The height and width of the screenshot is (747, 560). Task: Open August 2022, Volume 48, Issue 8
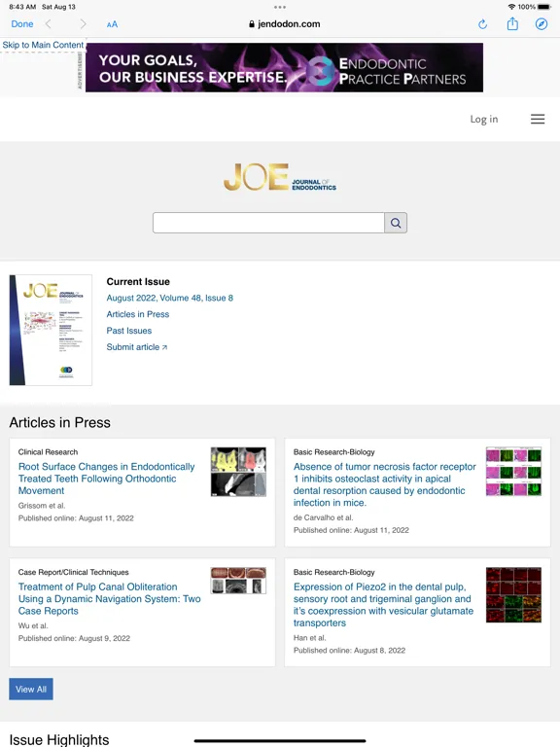169,298
